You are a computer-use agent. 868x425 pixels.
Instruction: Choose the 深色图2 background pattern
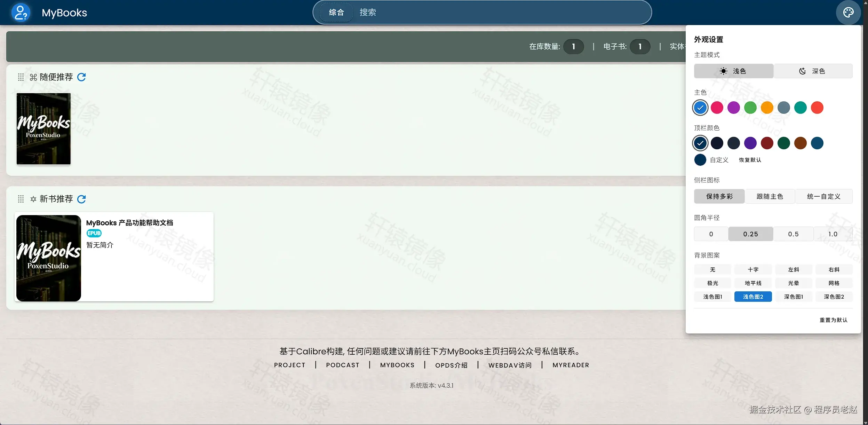[834, 297]
